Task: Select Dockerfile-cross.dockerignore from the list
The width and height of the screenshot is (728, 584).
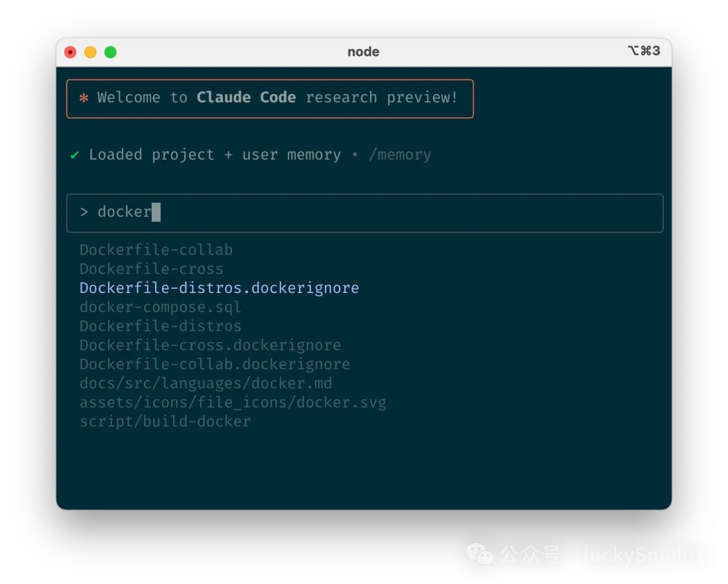Action: click(210, 346)
